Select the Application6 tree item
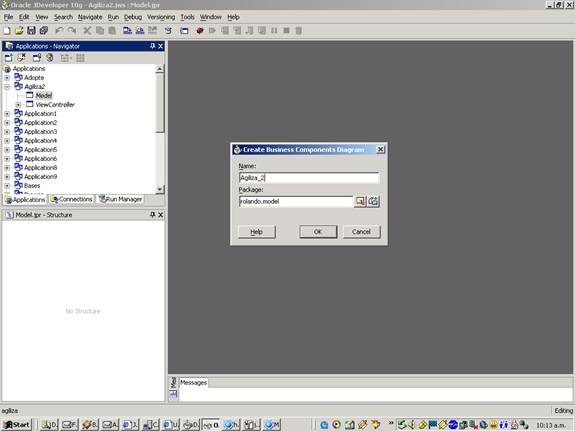This screenshot has width=575, height=432. coord(40,159)
